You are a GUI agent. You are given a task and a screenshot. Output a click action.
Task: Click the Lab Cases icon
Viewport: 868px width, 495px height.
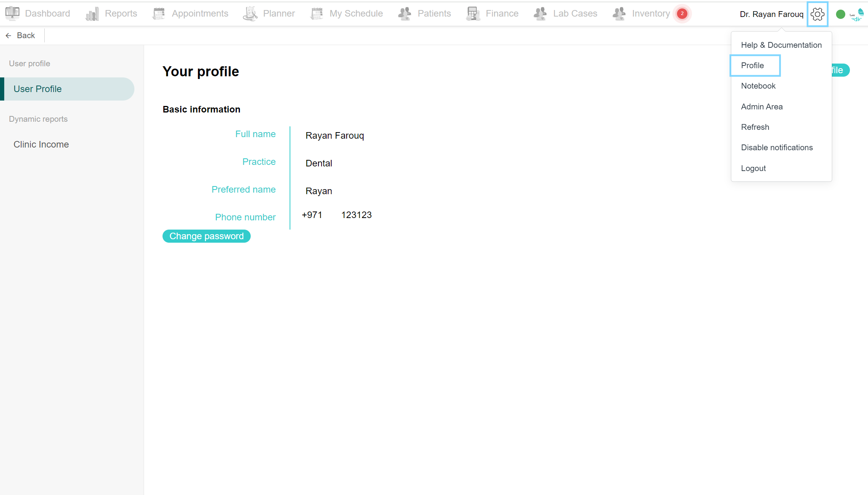[x=540, y=13]
